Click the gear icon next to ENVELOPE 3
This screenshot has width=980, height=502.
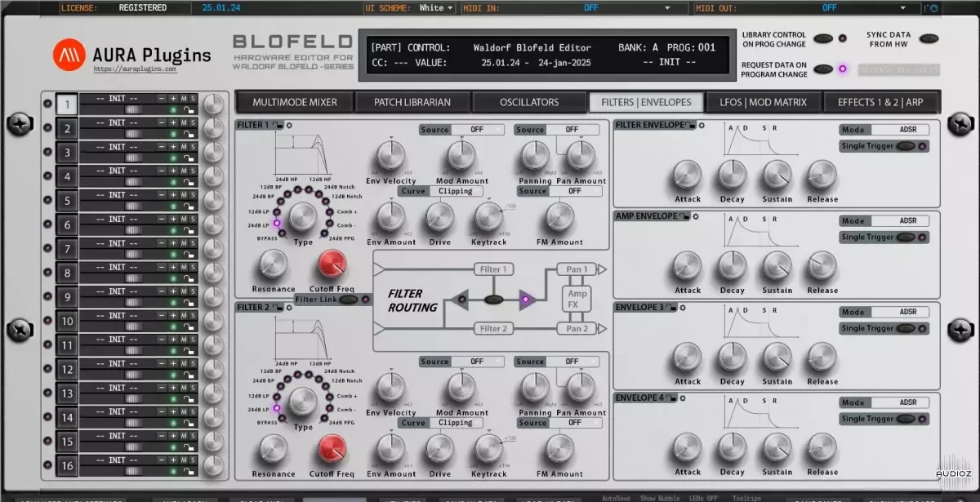point(682,307)
